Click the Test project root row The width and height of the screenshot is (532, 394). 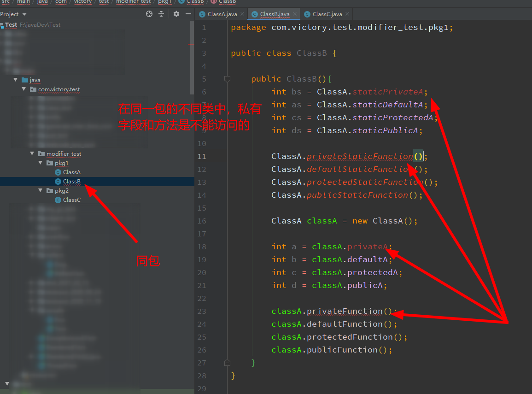pyautogui.click(x=97, y=25)
